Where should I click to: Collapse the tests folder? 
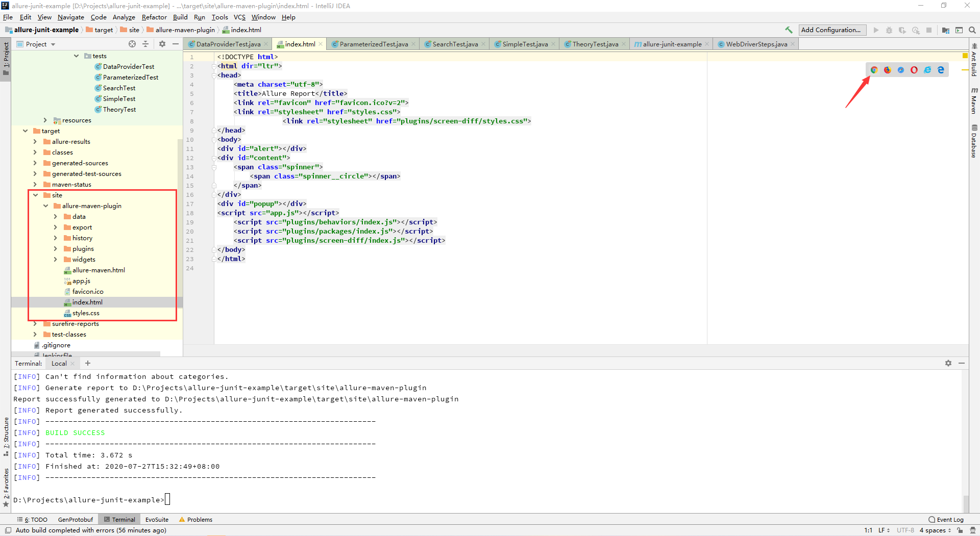coord(76,56)
